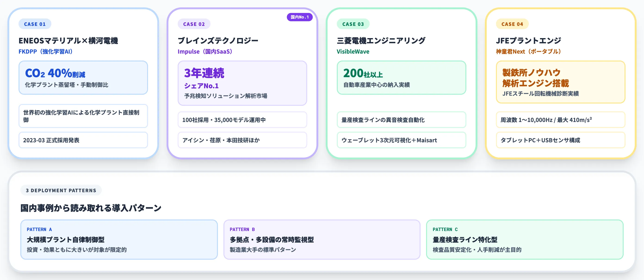Click the CASE 03 badge
The width and height of the screenshot is (644, 280).
(353, 24)
